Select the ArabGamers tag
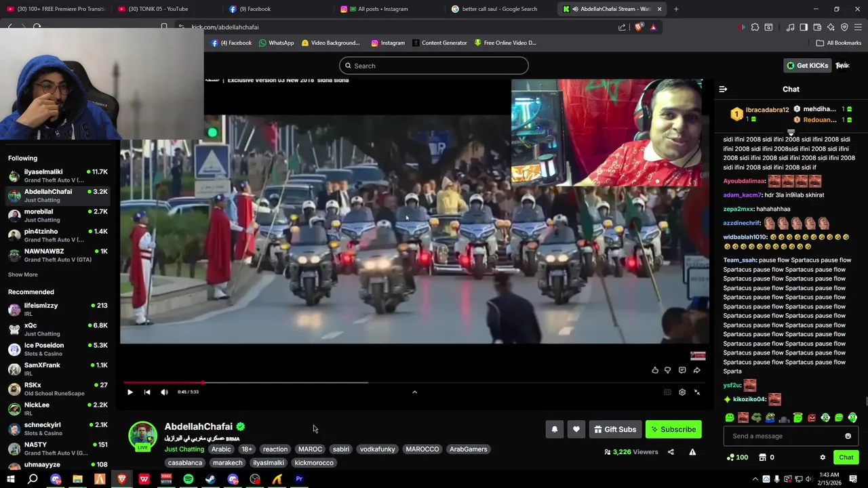This screenshot has width=868, height=488. (x=469, y=449)
